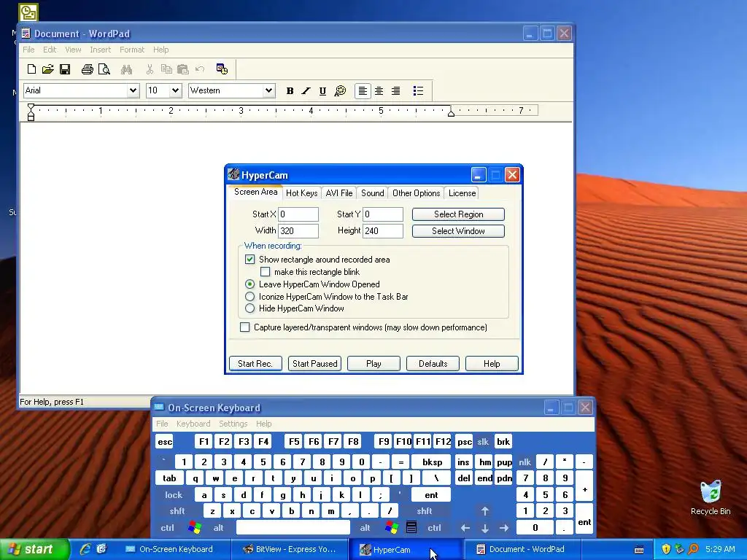Toggle lock key on on-screen keyboard
Viewport: 747px width, 560px height.
click(x=174, y=495)
